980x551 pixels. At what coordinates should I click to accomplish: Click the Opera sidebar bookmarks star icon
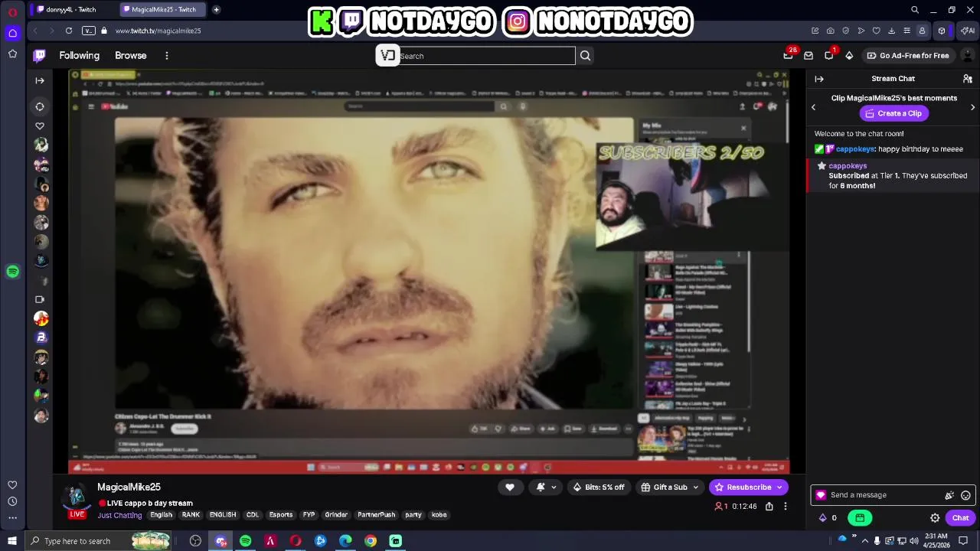13,54
